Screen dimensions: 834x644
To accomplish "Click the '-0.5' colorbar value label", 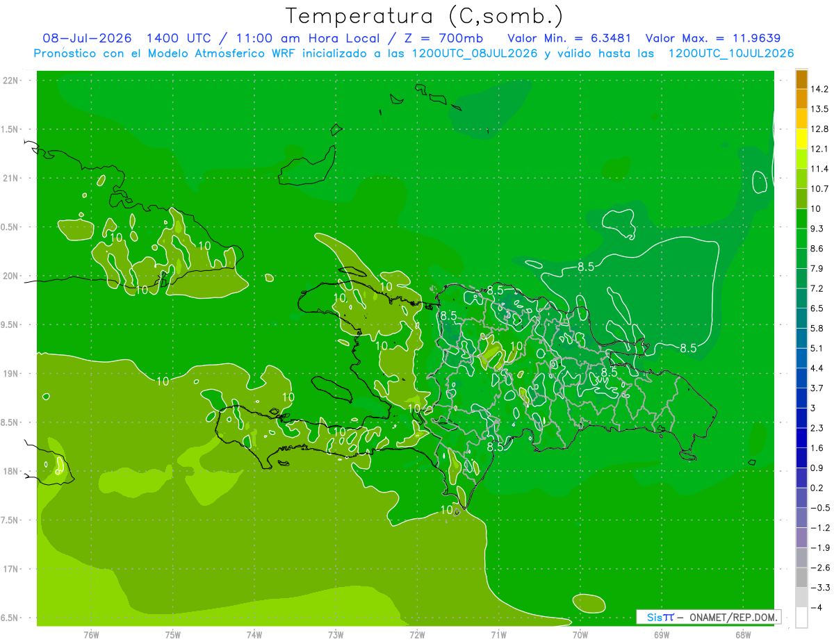I will point(819,508).
